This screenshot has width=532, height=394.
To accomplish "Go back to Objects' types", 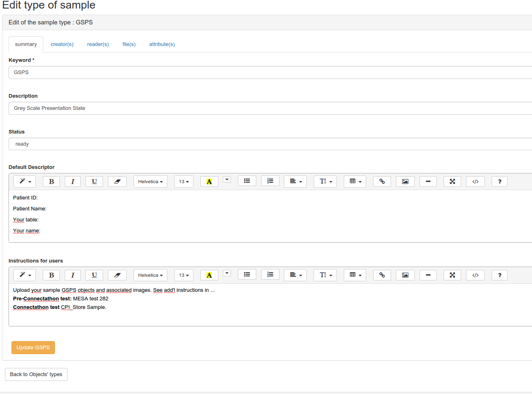I will [x=36, y=374].
